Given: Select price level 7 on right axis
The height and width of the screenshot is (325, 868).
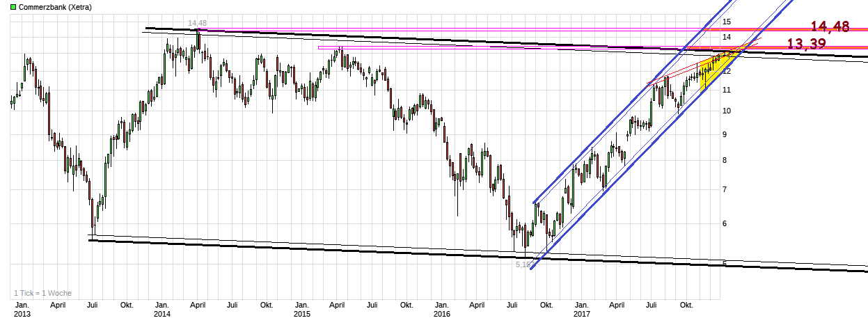Looking at the screenshot, I should coord(724,189).
